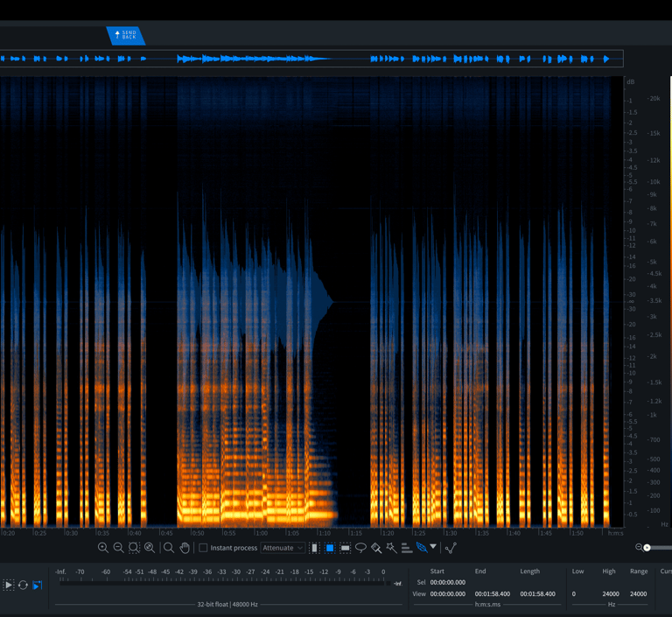Screen dimensions: 672x617
Task: Select the zoom to selection tool
Action: [134, 548]
